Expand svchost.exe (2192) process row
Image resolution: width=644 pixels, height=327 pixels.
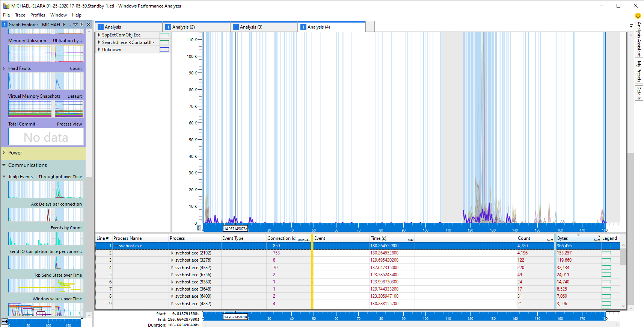(172, 253)
